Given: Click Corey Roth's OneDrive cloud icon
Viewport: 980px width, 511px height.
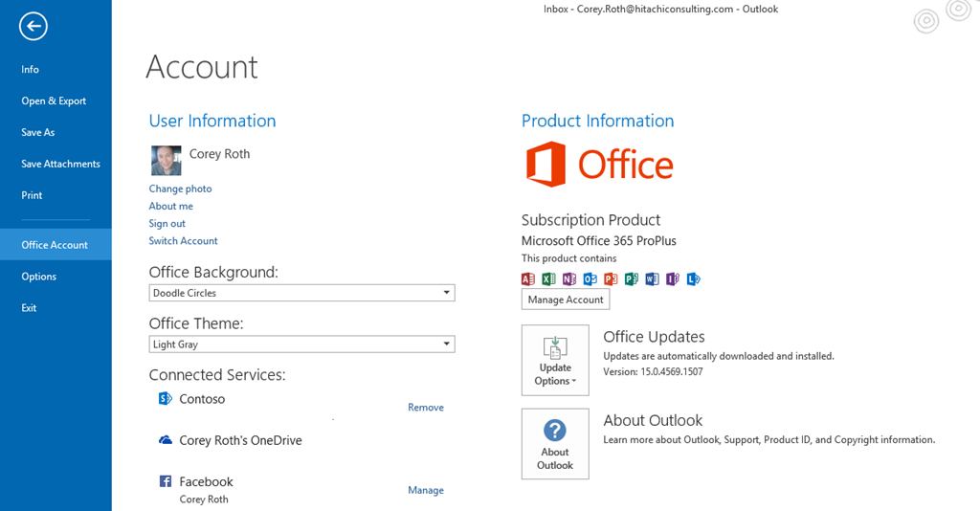Looking at the screenshot, I should pyautogui.click(x=166, y=440).
